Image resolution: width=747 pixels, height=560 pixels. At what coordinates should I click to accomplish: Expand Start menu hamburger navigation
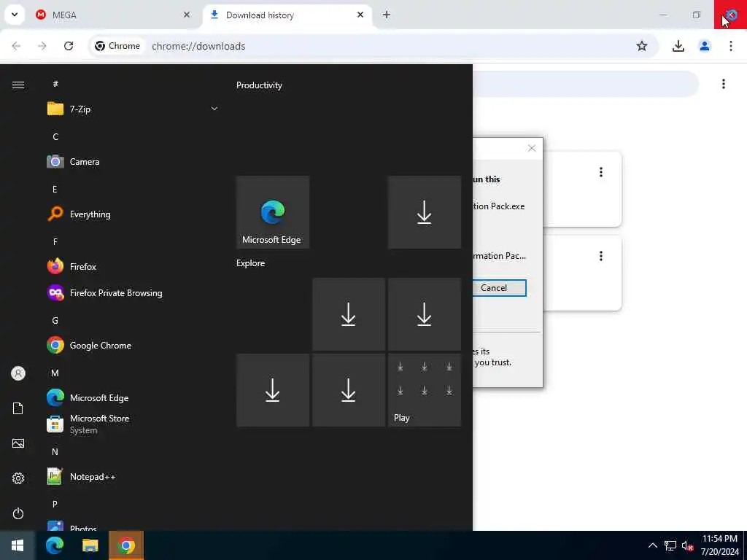click(x=18, y=85)
